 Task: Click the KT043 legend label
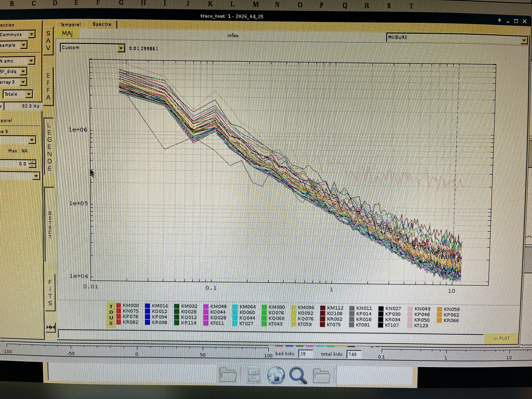(x=275, y=324)
